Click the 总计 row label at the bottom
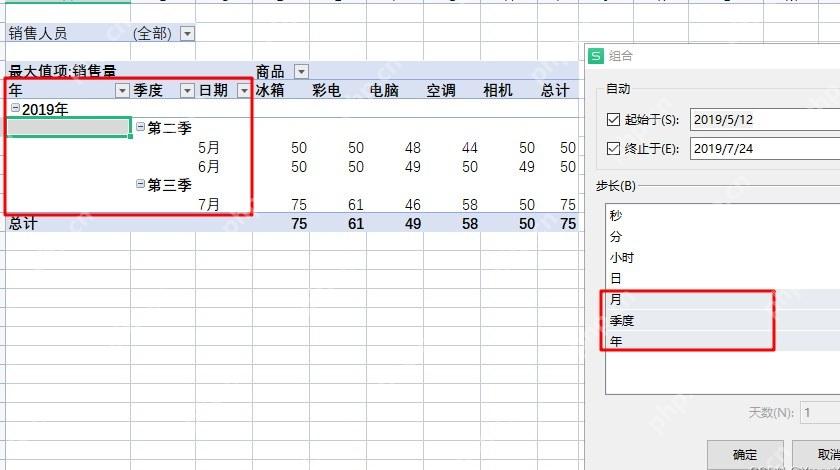The height and width of the screenshot is (470, 840). coord(23,223)
